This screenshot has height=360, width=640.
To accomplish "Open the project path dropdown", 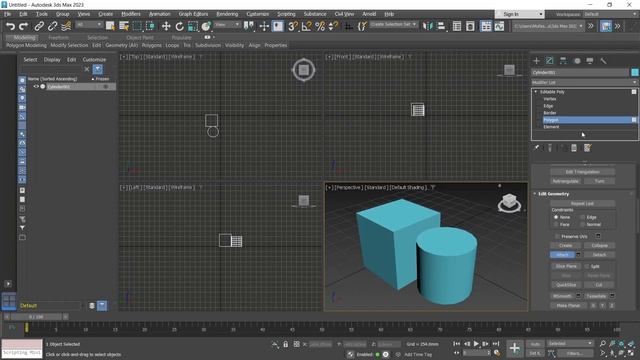I will [548, 26].
